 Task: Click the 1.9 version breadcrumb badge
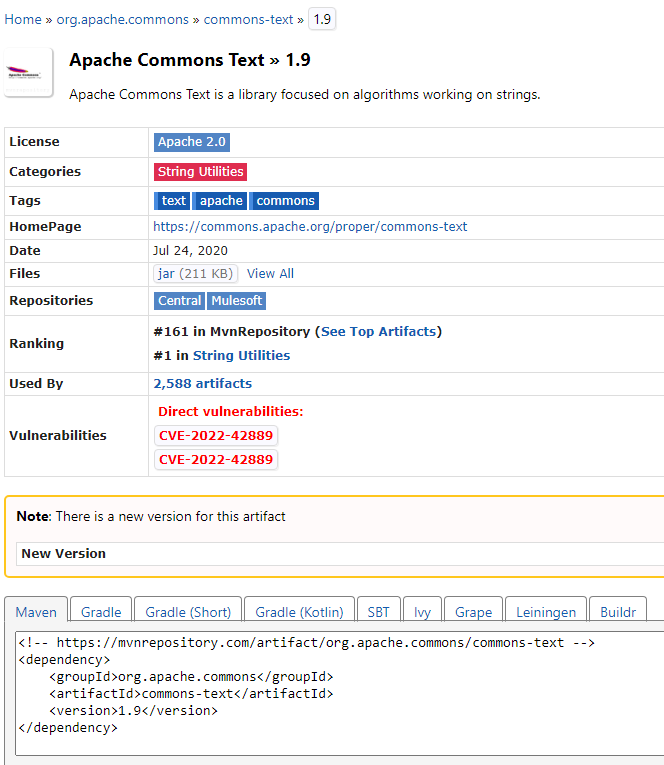[x=322, y=20]
